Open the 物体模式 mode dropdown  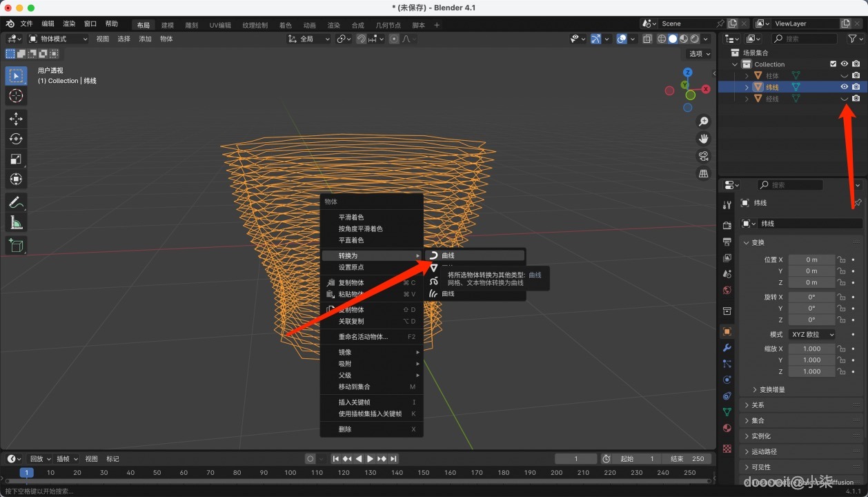(59, 39)
